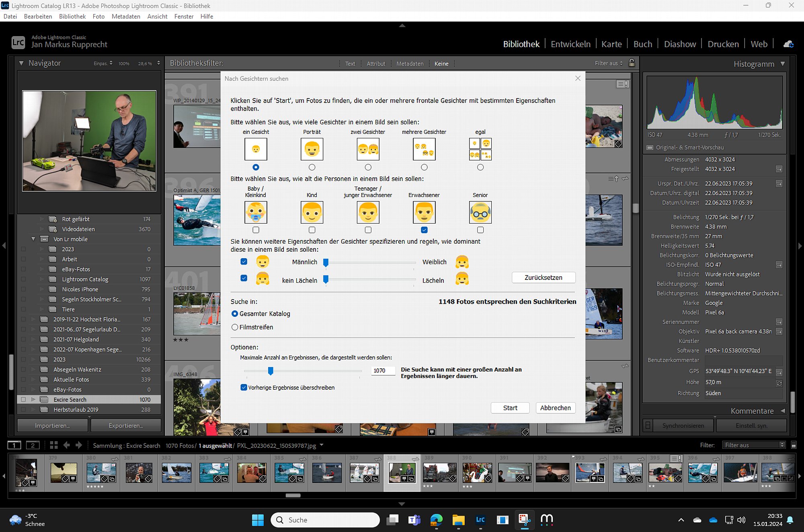Collapse the Navigator panel

click(x=21, y=63)
